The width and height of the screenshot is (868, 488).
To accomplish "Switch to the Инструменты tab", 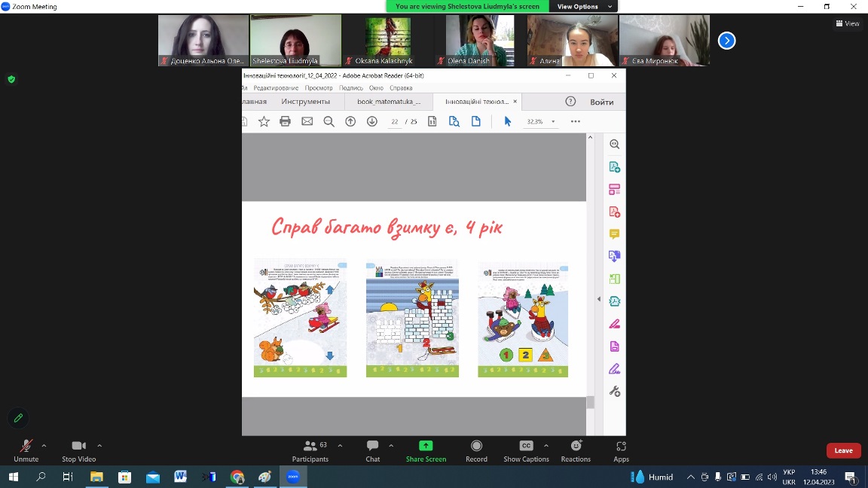I will pyautogui.click(x=305, y=102).
